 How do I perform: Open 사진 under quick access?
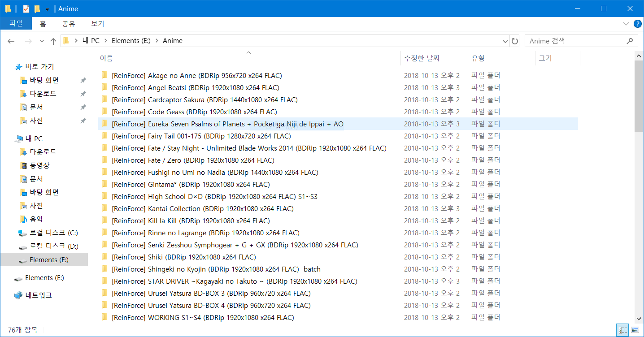[x=36, y=121]
